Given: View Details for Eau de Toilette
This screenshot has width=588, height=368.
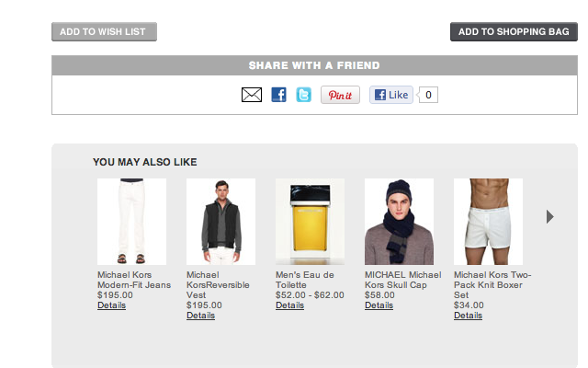Looking at the screenshot, I should (x=289, y=305).
